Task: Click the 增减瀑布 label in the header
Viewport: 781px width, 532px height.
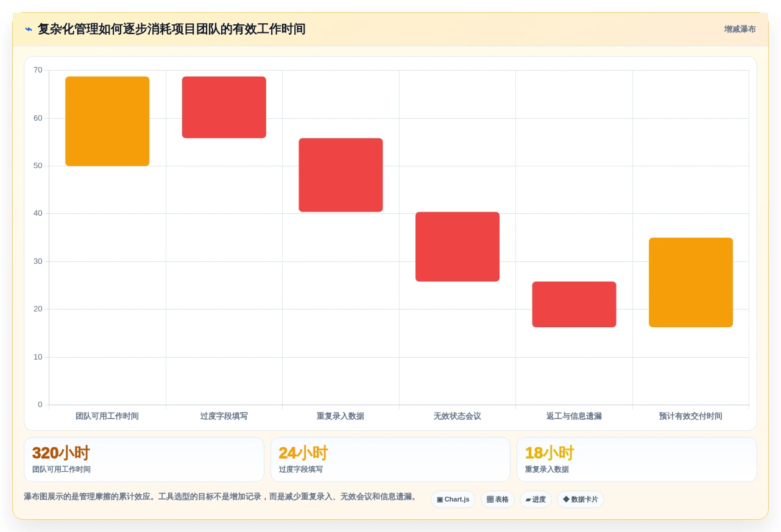Action: pyautogui.click(x=740, y=29)
